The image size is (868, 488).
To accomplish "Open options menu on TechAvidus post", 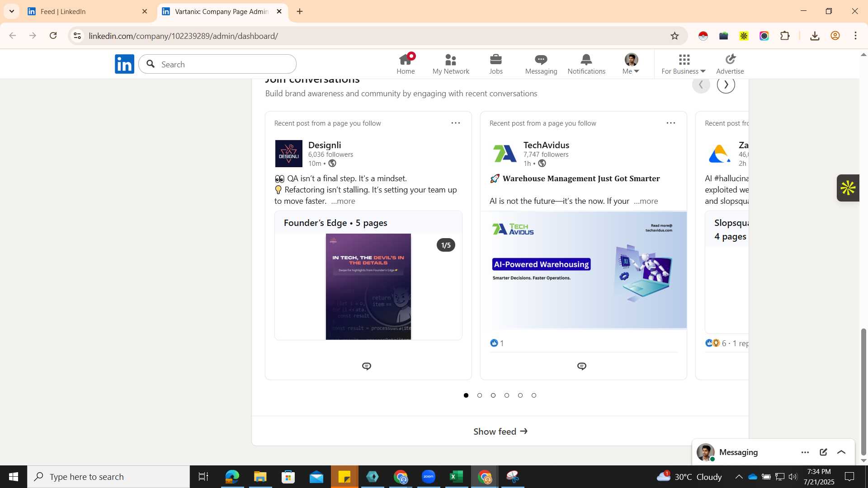I will click(x=671, y=123).
